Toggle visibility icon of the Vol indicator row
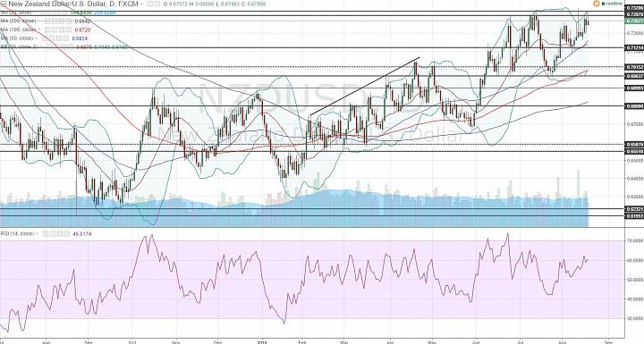 tap(44, 13)
